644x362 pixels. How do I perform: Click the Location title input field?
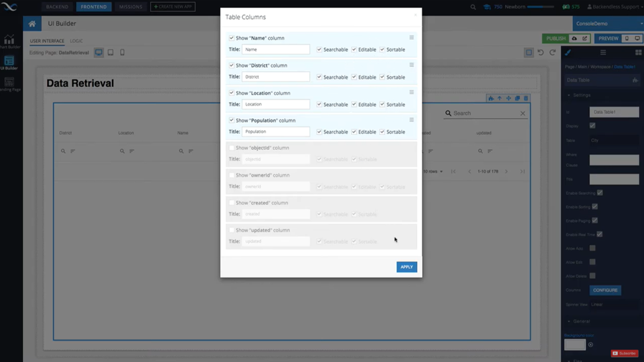[x=275, y=104]
